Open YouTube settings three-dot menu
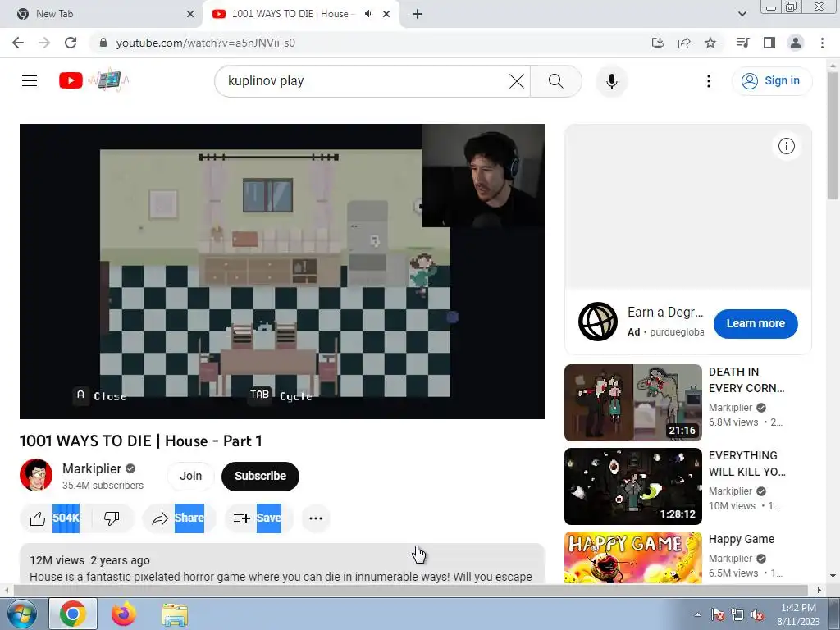This screenshot has height=630, width=840. click(x=708, y=81)
